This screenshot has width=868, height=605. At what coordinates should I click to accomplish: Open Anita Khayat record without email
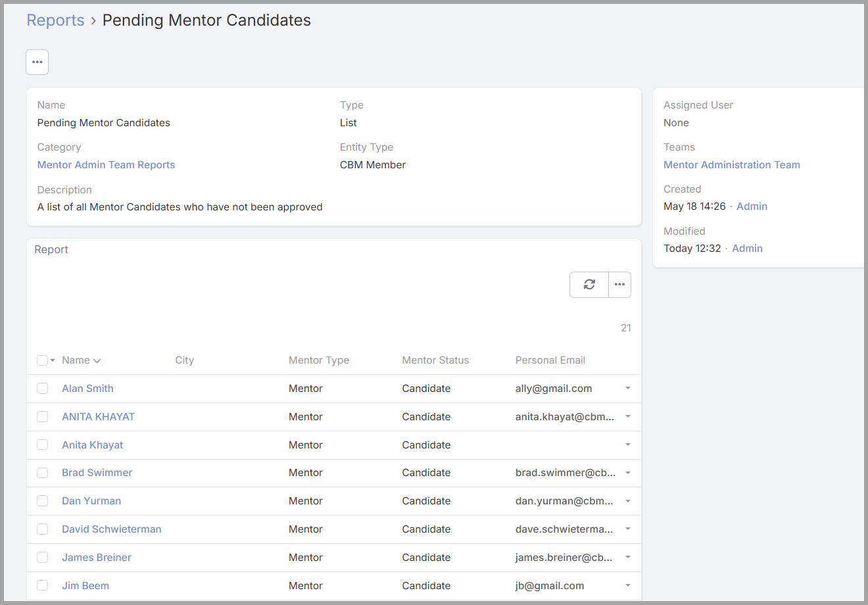pos(93,445)
